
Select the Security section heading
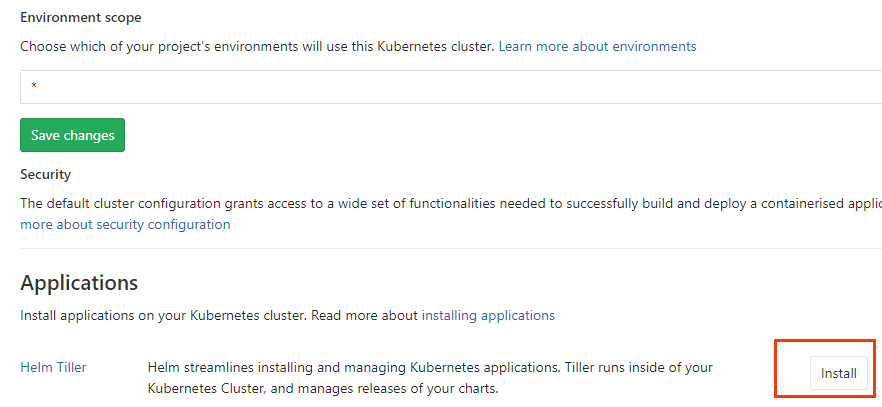point(45,174)
